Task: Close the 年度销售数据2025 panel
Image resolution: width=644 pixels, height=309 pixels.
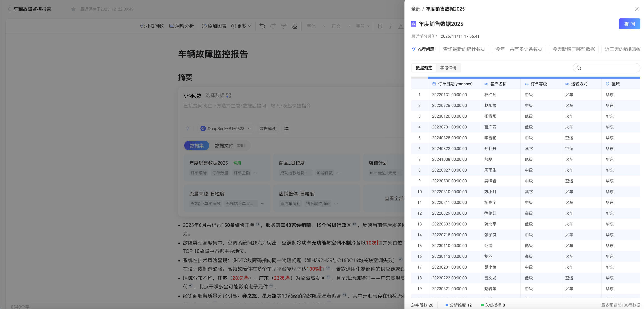Action: click(637, 9)
